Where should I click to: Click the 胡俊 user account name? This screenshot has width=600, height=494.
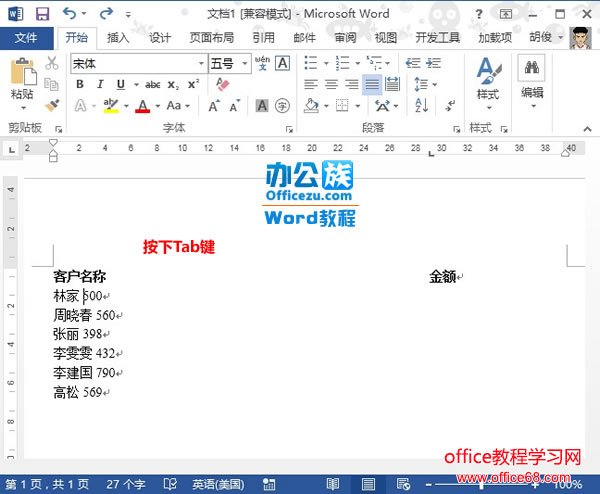pos(540,37)
